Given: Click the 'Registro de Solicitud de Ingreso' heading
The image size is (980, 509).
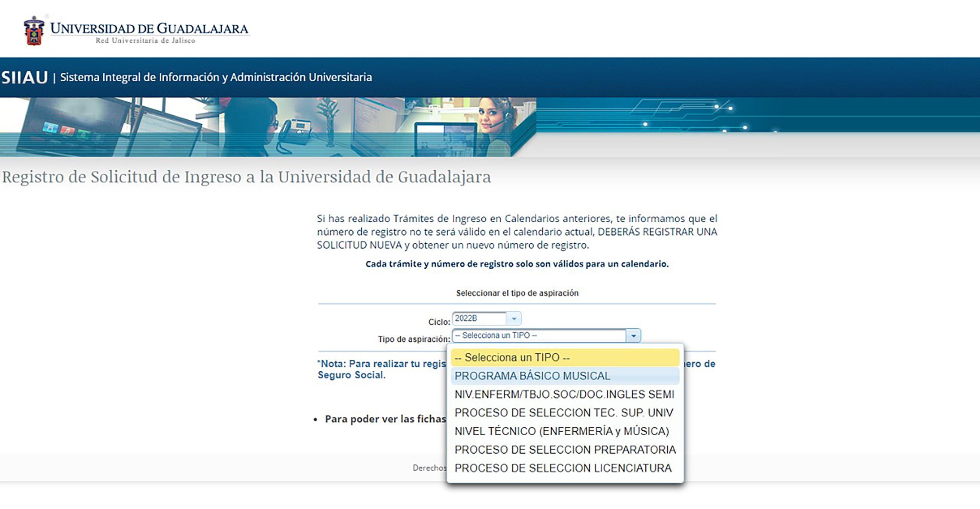Looking at the screenshot, I should click(x=246, y=177).
